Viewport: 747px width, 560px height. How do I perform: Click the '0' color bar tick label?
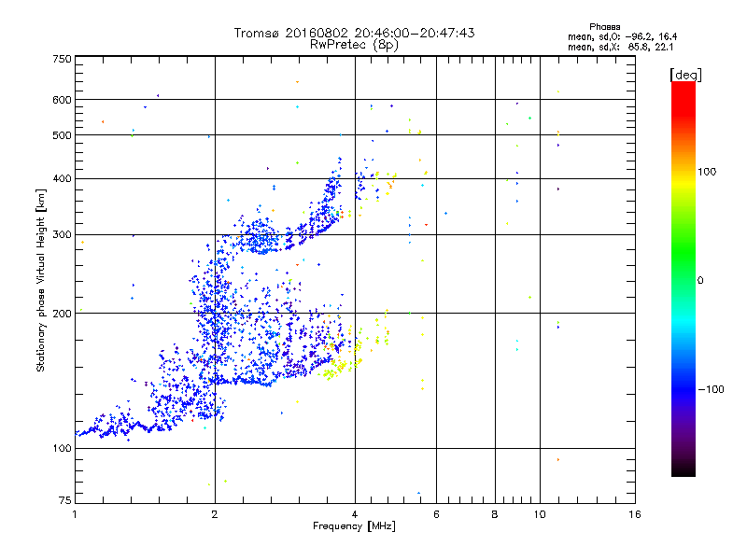700,280
